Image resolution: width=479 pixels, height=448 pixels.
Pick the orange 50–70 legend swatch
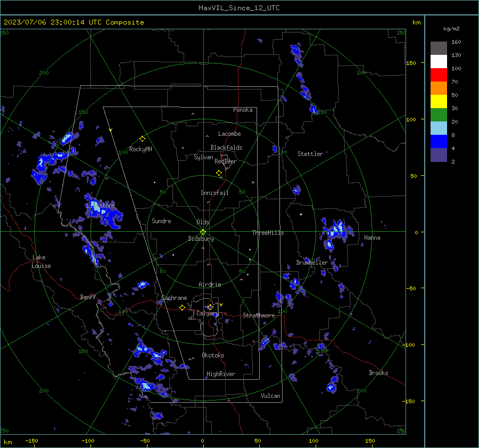coord(439,88)
